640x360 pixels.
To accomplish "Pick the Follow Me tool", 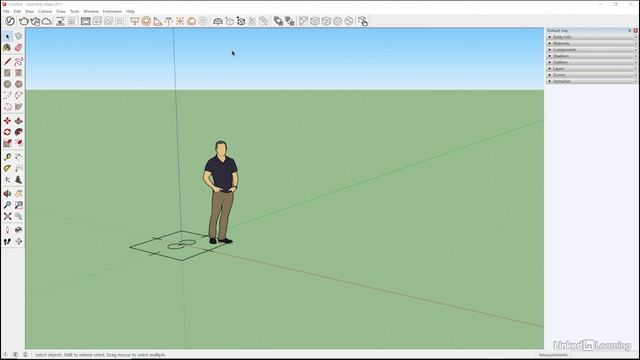I will tap(19, 132).
